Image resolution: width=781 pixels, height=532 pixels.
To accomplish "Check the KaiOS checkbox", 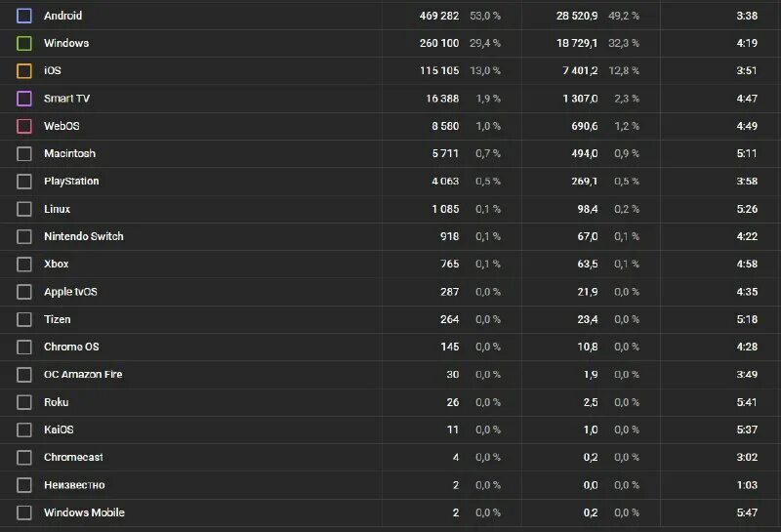I will (23, 430).
